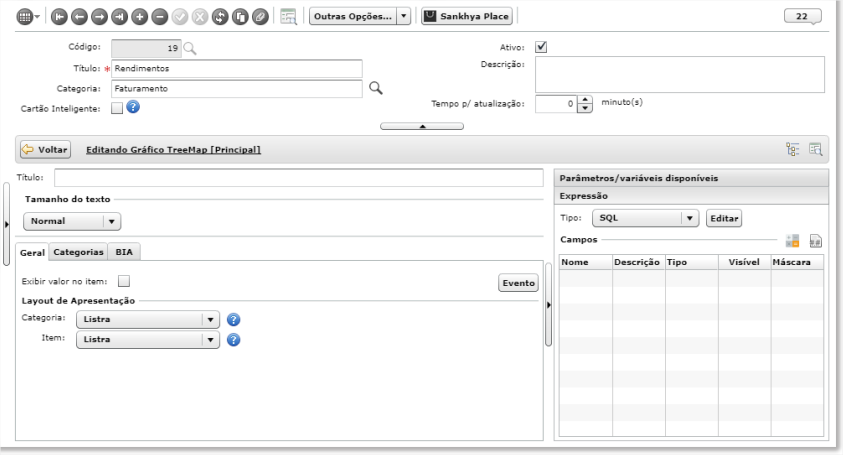843x455 pixels.
Task: Open the grid view mode icon
Action: (25, 17)
